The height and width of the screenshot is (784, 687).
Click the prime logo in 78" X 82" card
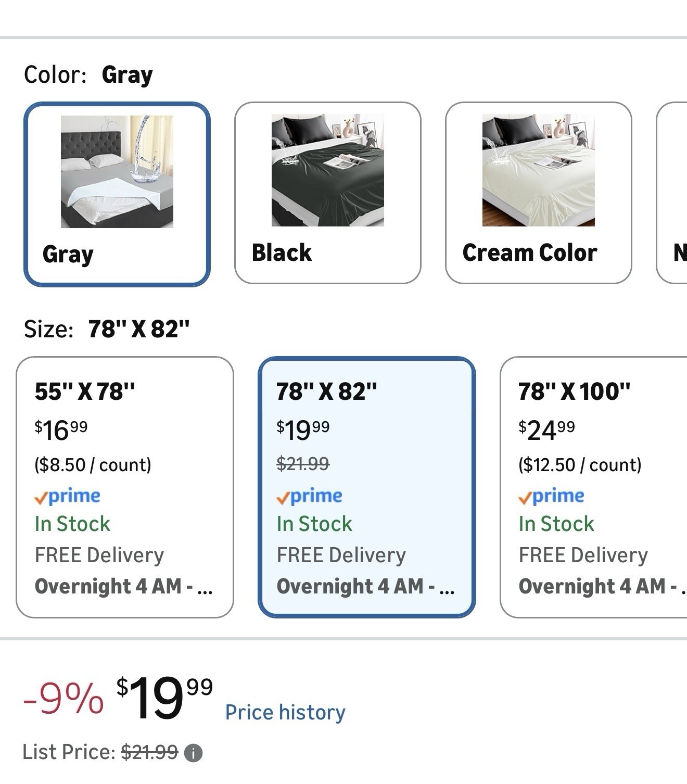(309, 496)
